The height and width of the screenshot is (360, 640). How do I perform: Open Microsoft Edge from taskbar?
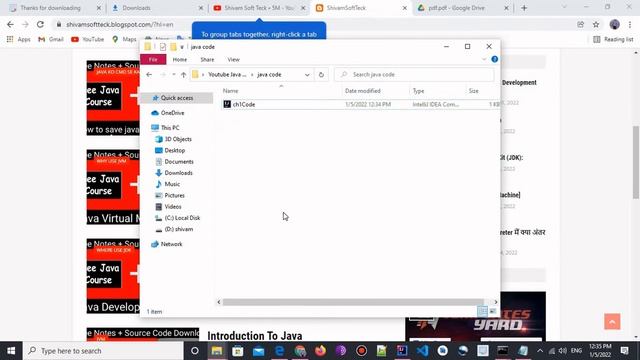279,351
